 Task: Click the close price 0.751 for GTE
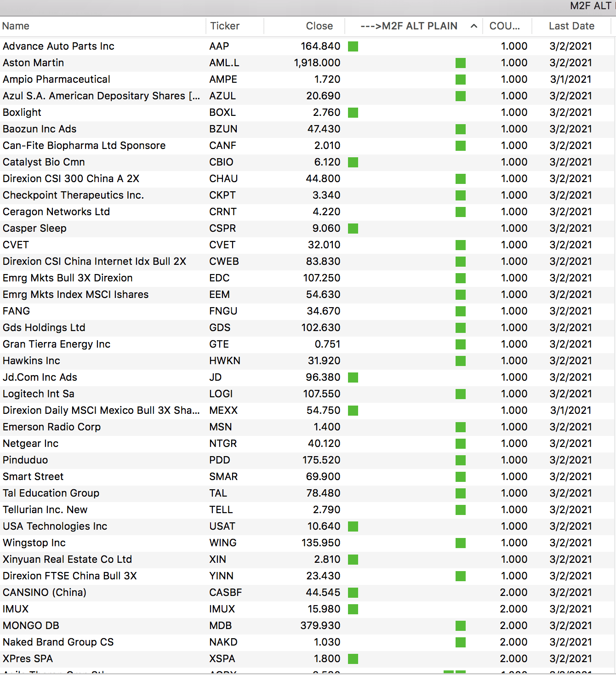click(x=328, y=344)
